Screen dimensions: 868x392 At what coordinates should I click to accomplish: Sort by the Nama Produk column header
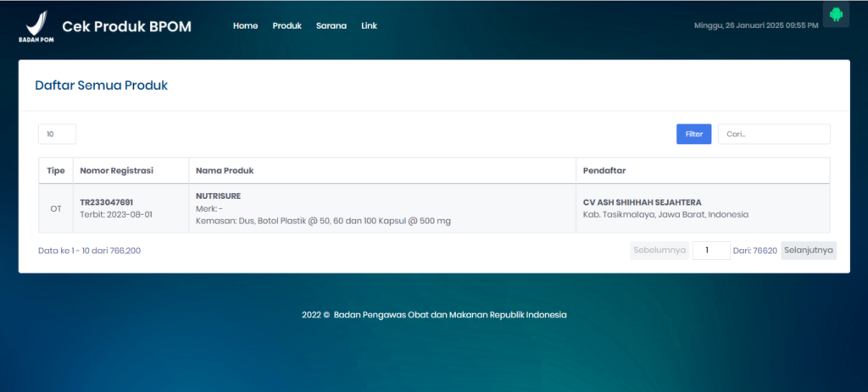(x=225, y=170)
